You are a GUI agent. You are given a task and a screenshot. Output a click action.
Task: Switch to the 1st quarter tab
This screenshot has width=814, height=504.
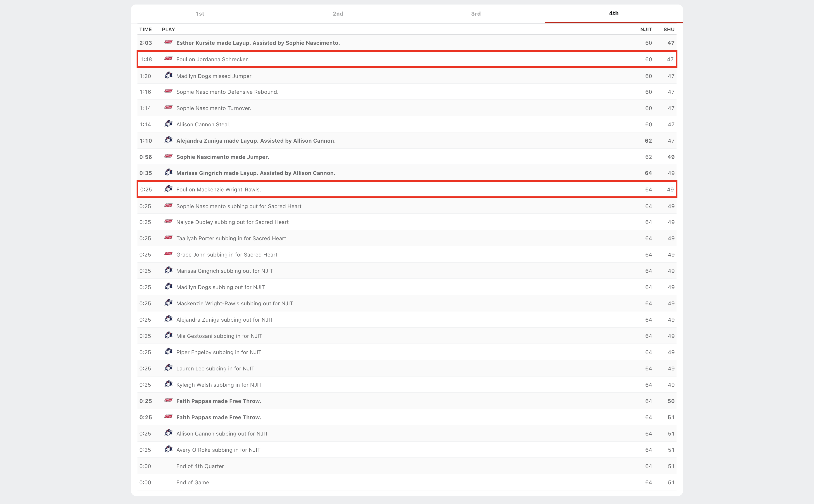click(x=200, y=14)
